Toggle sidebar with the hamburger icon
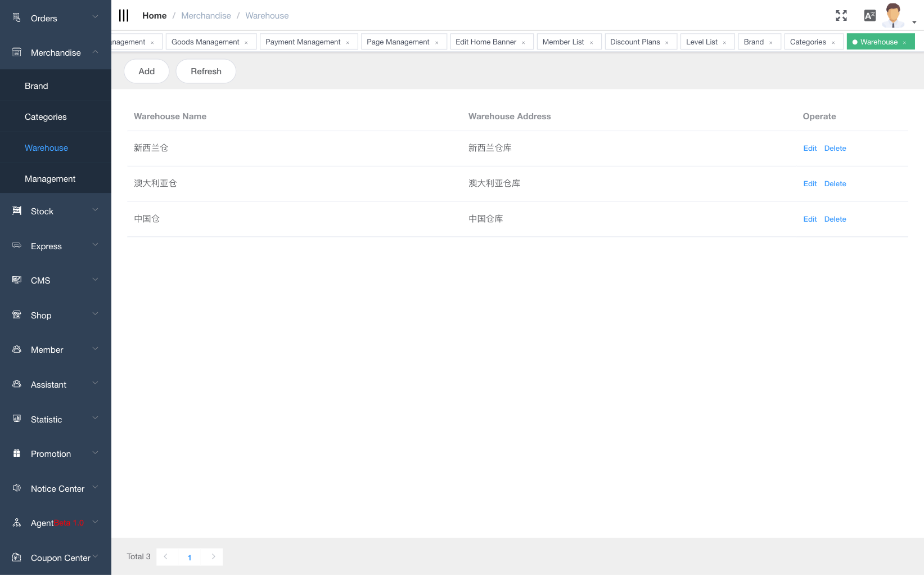The image size is (924, 575). click(x=124, y=16)
